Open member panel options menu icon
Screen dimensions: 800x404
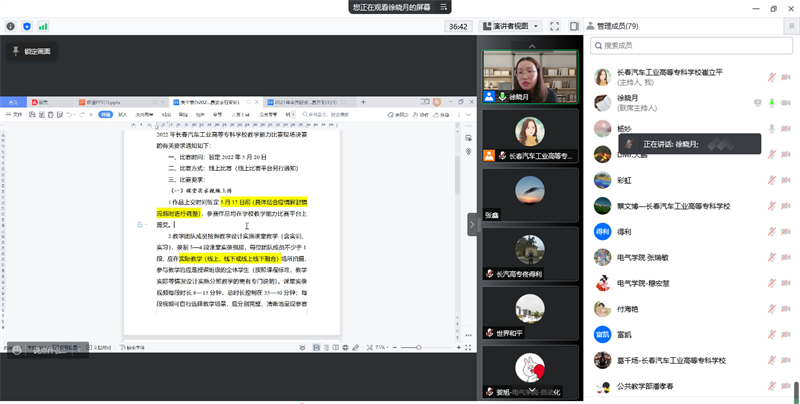(790, 25)
